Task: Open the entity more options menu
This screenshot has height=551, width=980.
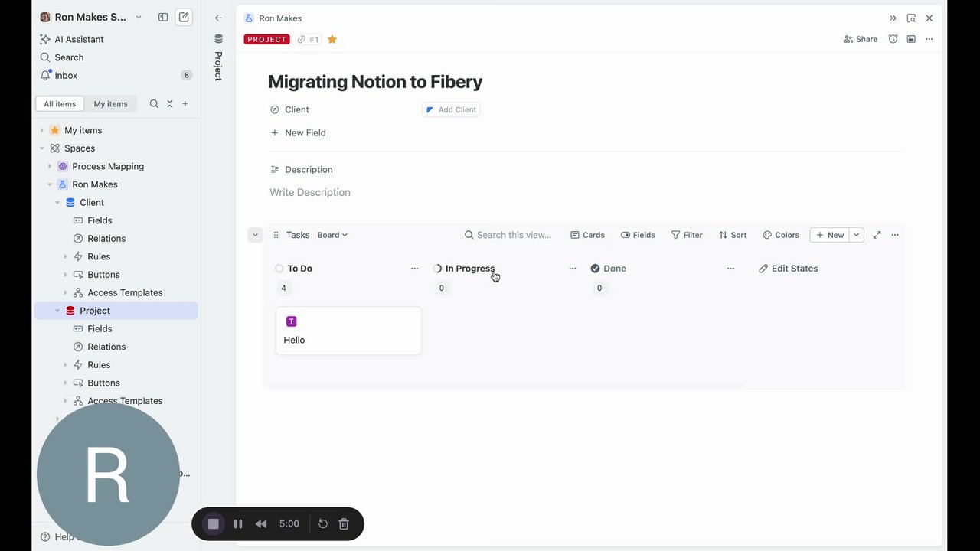Action: [x=929, y=39]
